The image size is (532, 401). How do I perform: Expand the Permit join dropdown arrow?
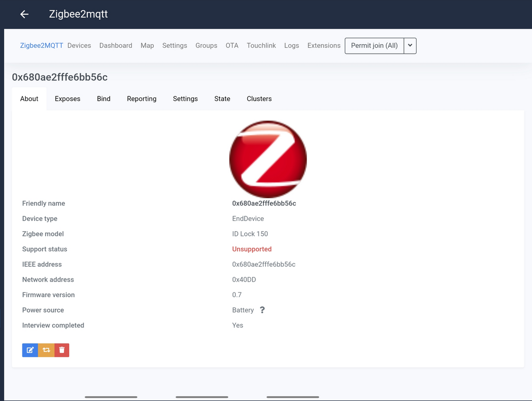click(x=410, y=46)
